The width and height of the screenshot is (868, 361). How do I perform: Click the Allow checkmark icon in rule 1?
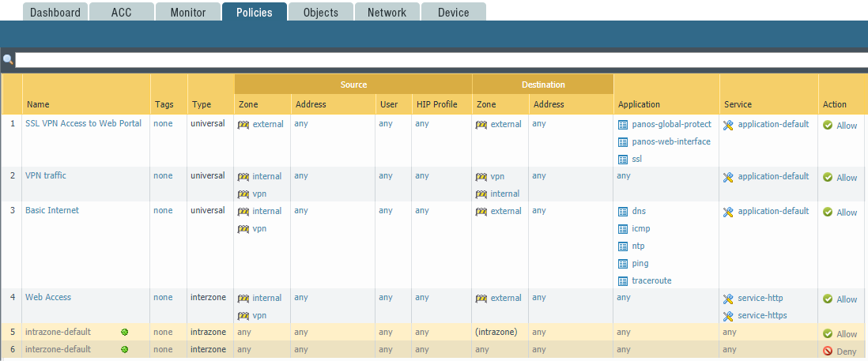pos(828,126)
